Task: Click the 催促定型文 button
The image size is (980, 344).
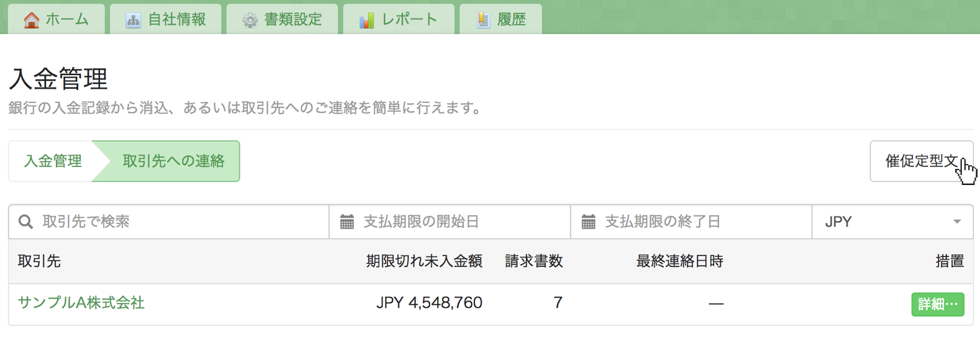Action: tap(922, 161)
